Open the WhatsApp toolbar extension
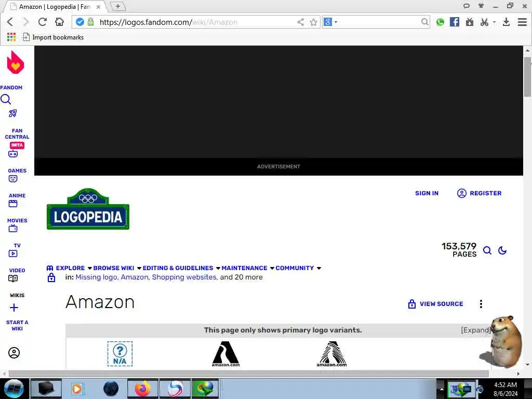 pyautogui.click(x=441, y=22)
